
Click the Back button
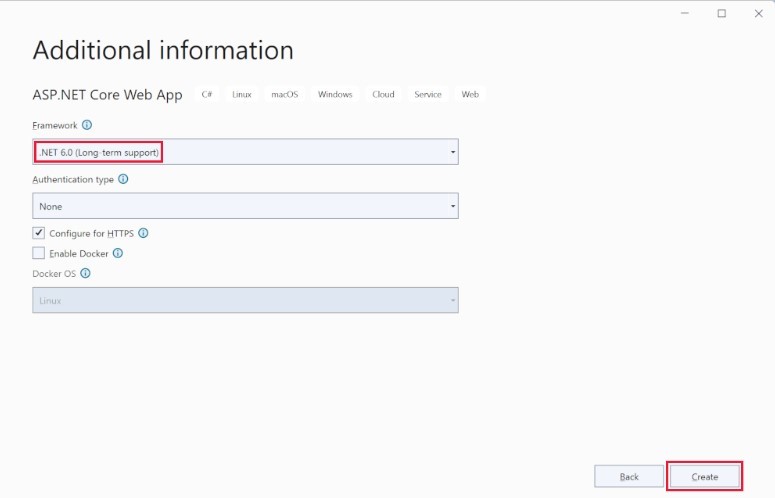pos(629,477)
